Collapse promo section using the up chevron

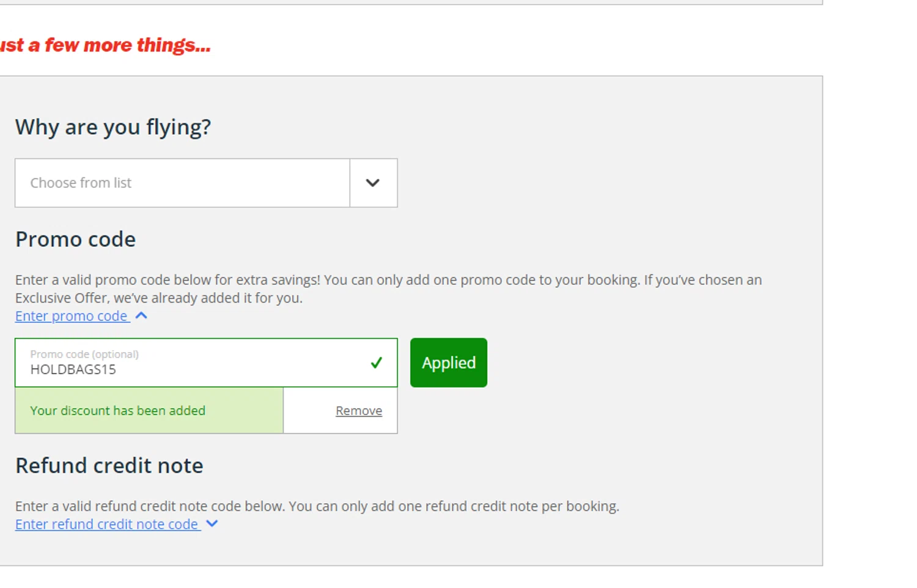[x=141, y=315]
